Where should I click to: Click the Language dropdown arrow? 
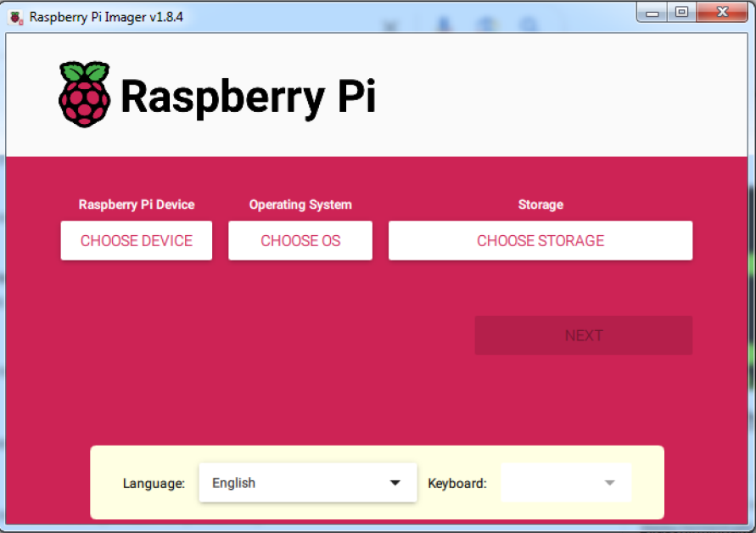tap(395, 483)
